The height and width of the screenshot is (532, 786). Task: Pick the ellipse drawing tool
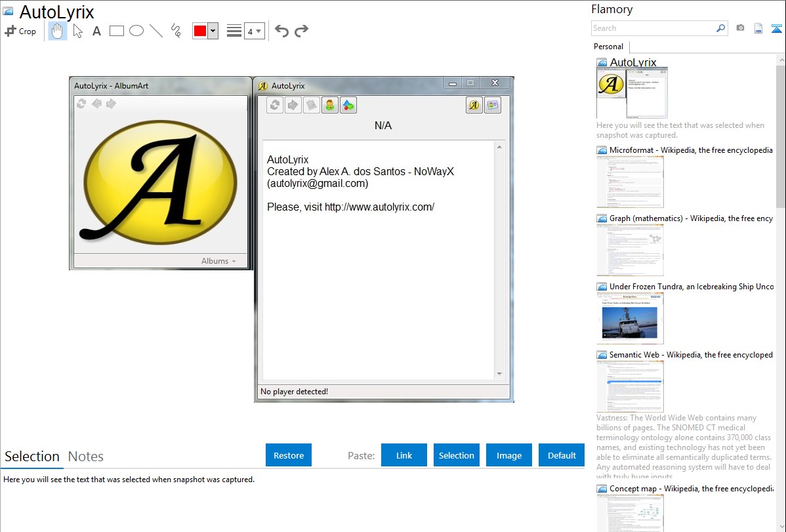pos(136,31)
